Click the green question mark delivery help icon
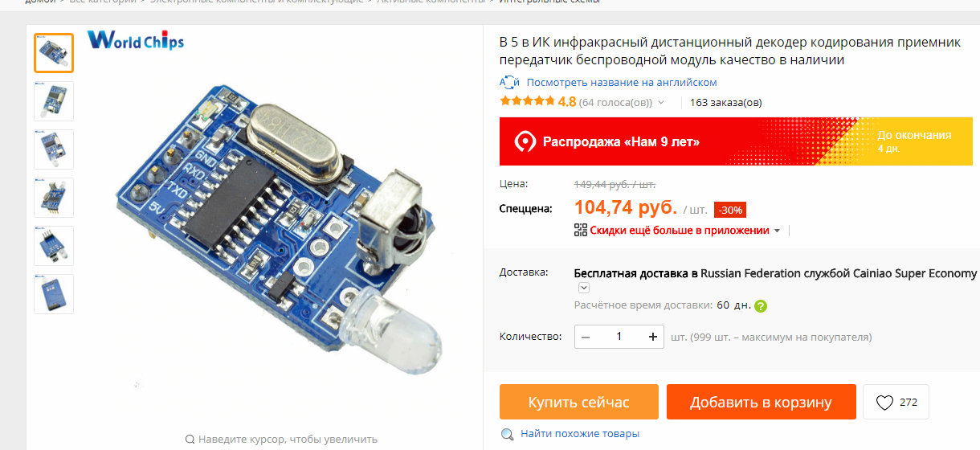This screenshot has width=980, height=450. click(x=761, y=306)
